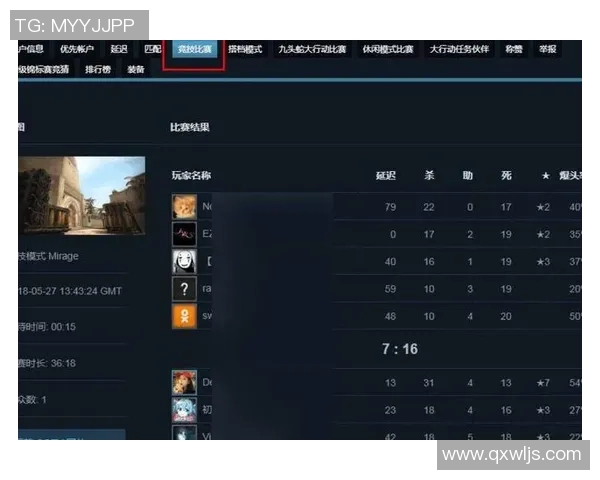Go to the 大行动任务伙伴 tab
The image size is (600, 480).
click(x=459, y=49)
